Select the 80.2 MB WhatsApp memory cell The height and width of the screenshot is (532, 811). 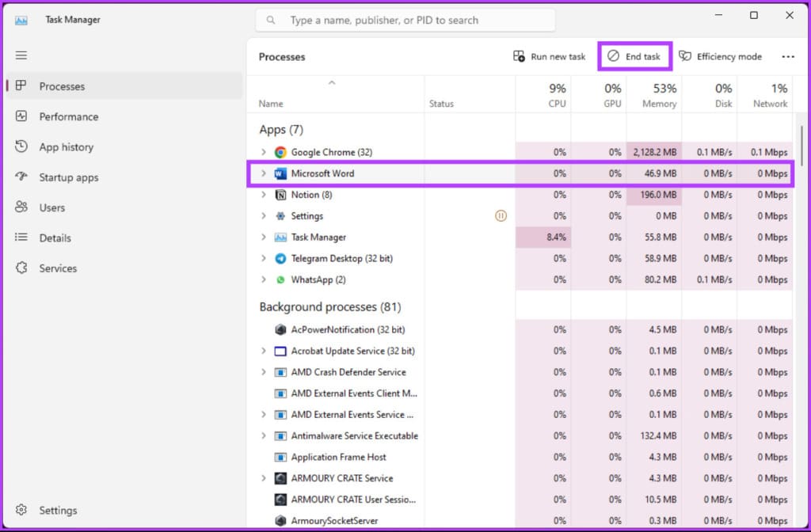653,279
